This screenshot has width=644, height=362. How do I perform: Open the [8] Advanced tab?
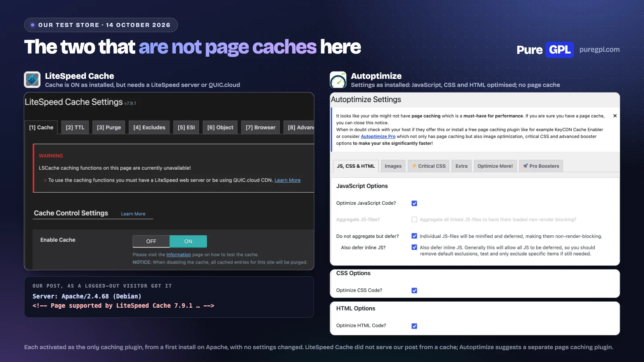click(x=299, y=128)
